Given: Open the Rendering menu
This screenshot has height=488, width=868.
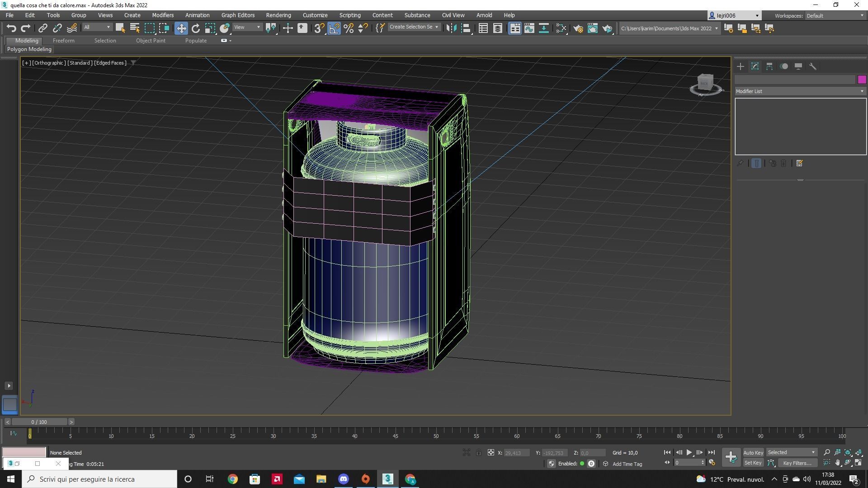Looking at the screenshot, I should 278,15.
